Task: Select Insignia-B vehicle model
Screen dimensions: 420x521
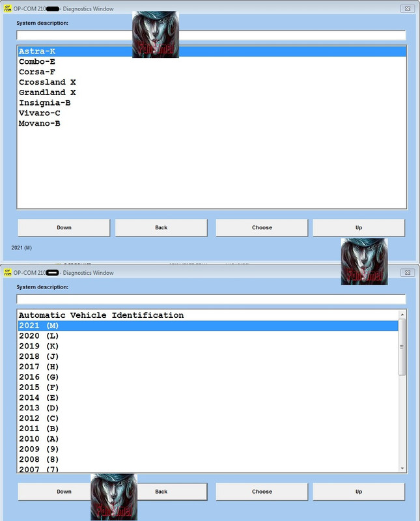Action: [44, 103]
